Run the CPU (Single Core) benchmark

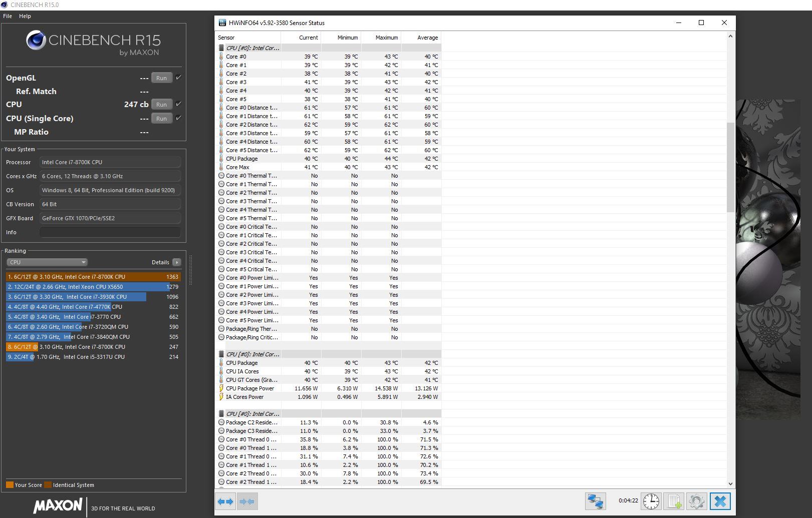[161, 119]
